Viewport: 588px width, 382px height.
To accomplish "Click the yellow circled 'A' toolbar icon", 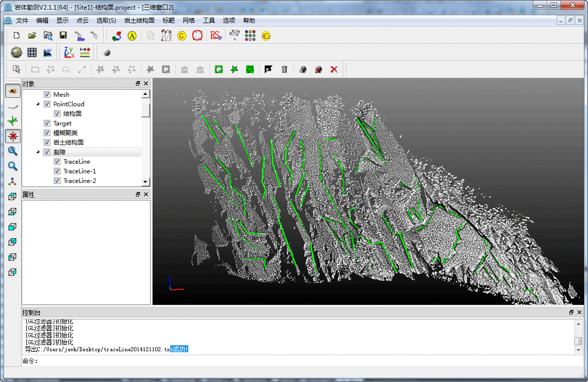I will click(132, 36).
